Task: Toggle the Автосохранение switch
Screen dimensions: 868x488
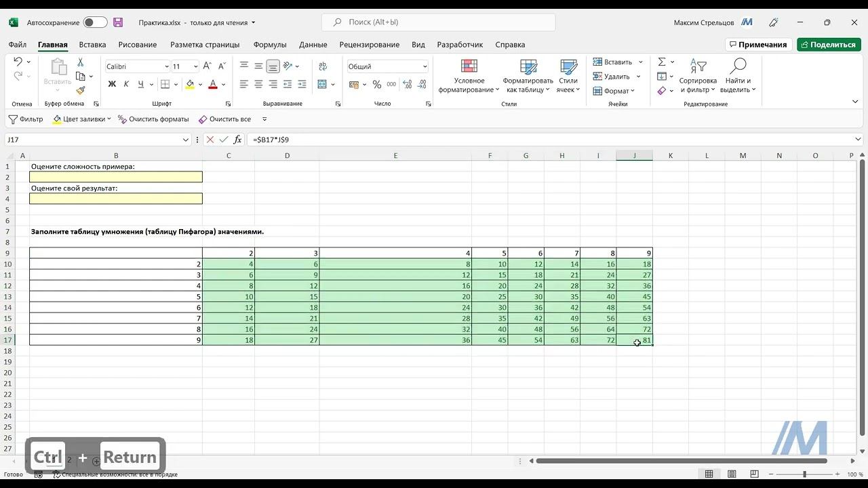Action: [x=95, y=22]
